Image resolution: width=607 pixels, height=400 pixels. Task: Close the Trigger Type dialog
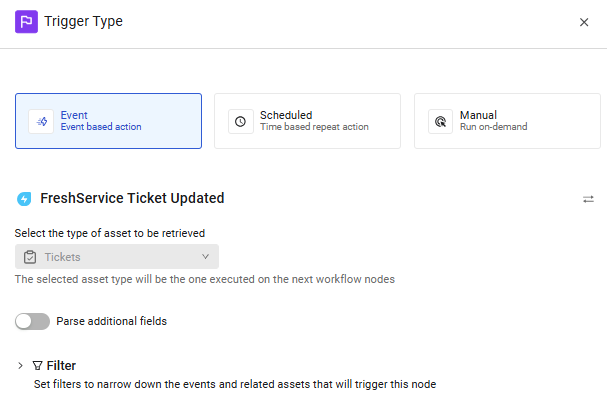click(x=584, y=22)
